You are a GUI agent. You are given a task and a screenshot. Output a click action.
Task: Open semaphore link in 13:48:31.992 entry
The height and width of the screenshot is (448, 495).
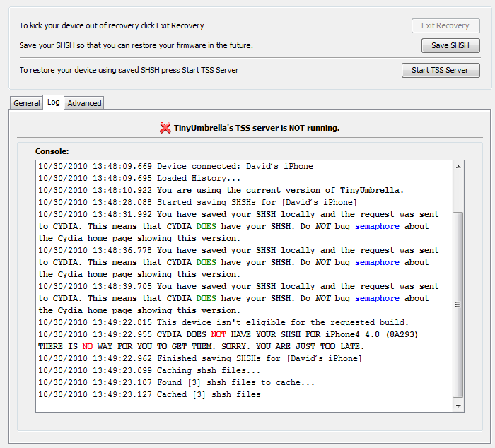click(x=377, y=227)
